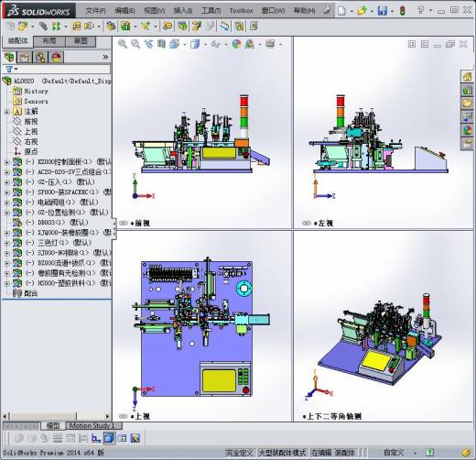Screen dimensions: 476x460
Task: Open the FeatureManager design tree tab icon
Action: click(x=9, y=57)
